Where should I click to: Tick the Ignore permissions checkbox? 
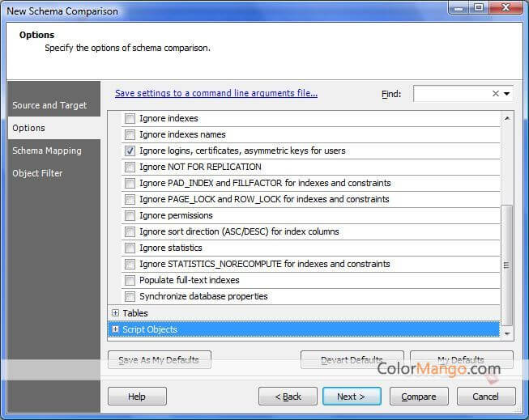[x=130, y=215]
